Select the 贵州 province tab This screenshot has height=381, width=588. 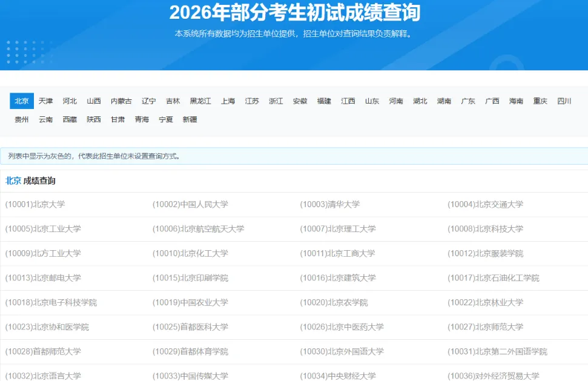click(x=22, y=119)
